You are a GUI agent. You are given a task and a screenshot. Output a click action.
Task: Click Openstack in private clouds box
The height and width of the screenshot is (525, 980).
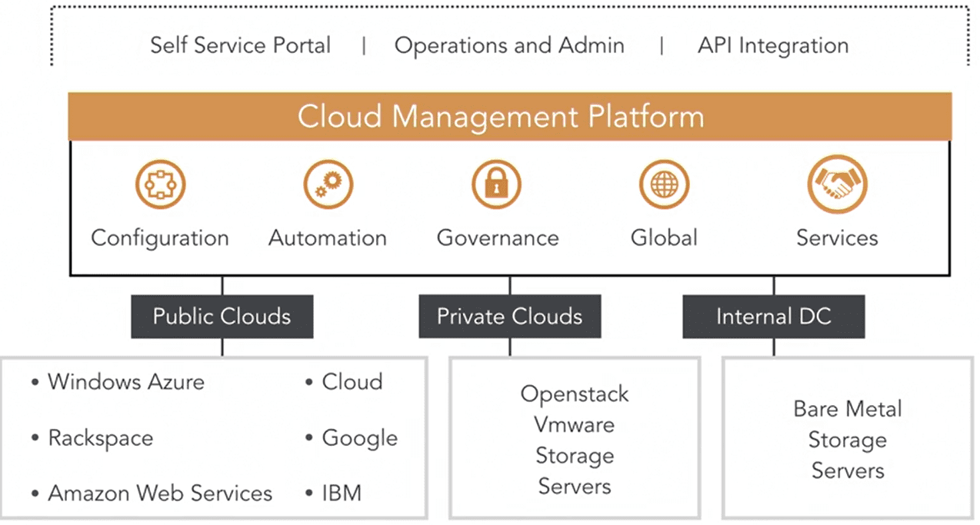(x=575, y=394)
